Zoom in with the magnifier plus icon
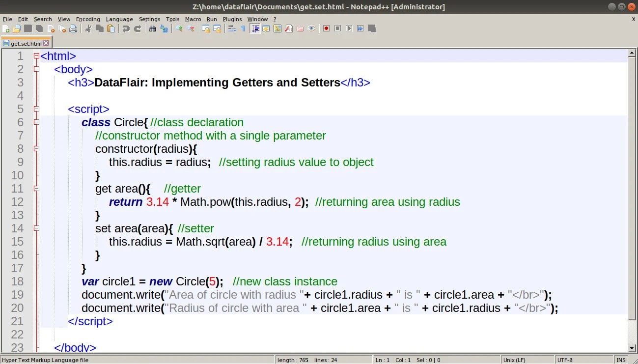The width and height of the screenshot is (638, 364). click(x=179, y=28)
